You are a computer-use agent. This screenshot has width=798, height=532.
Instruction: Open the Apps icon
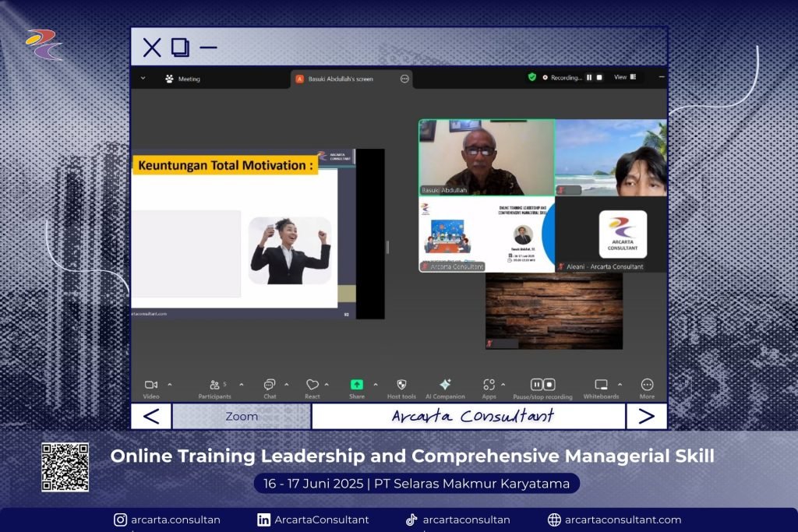[489, 385]
